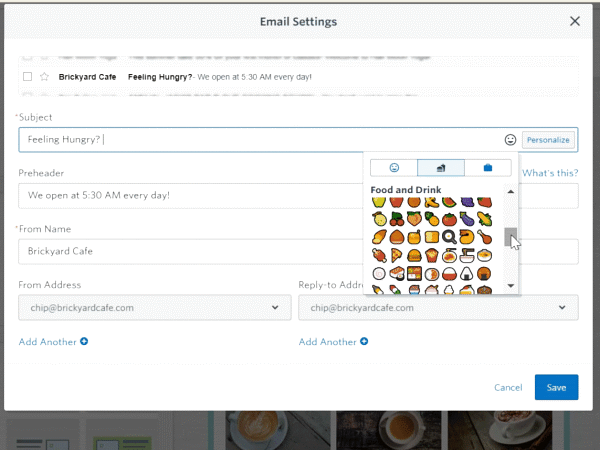This screenshot has height=450, width=600.
Task: Tick the Brickyard Cafe email preview checkbox
Action: coord(27,77)
